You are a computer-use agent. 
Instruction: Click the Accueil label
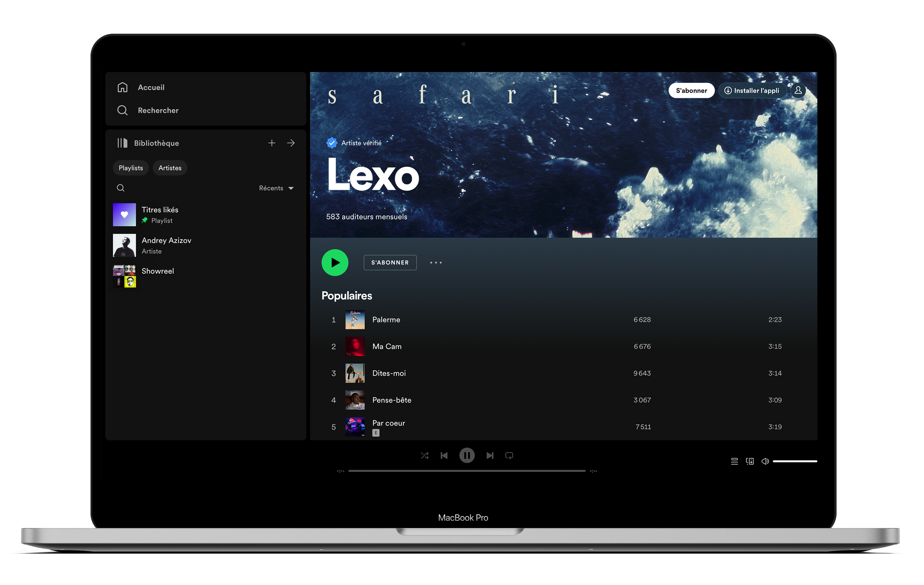(x=151, y=88)
